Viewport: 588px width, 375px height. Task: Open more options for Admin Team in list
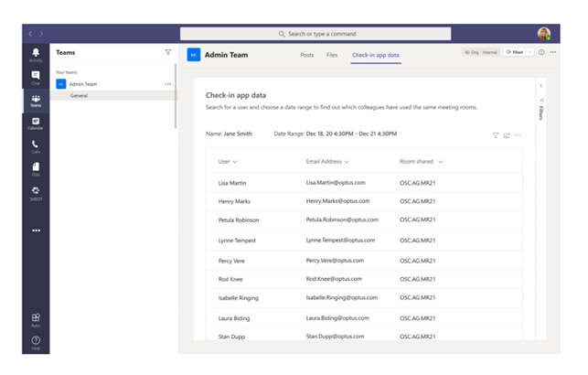(x=168, y=84)
